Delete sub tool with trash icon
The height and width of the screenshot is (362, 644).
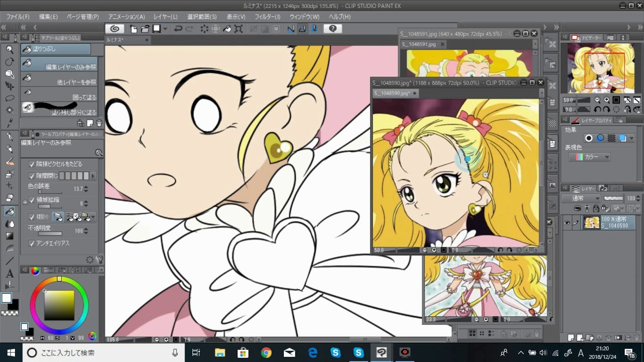(99, 123)
